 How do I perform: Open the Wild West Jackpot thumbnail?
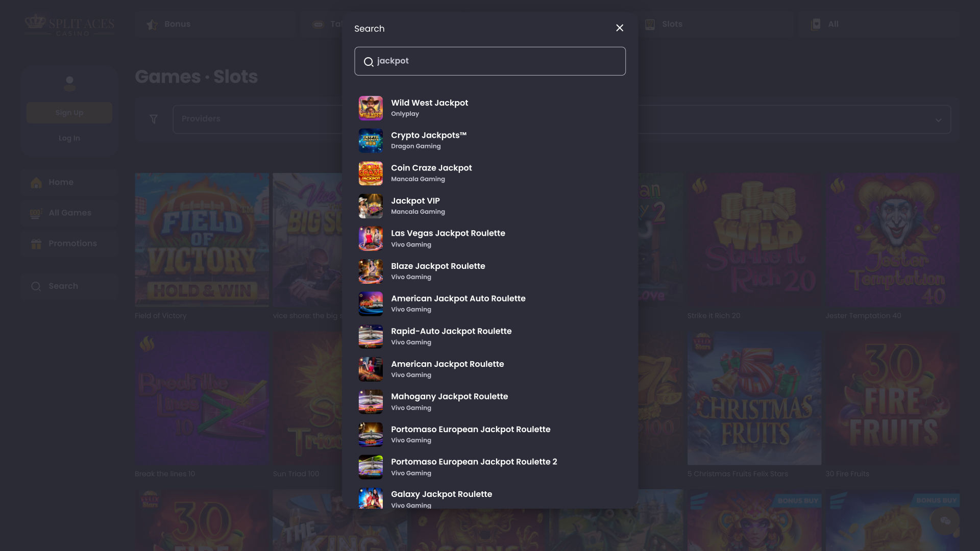coord(371,108)
